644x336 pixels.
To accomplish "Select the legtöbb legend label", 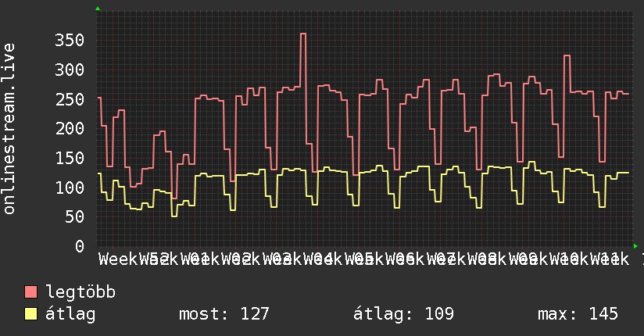I will [80, 292].
